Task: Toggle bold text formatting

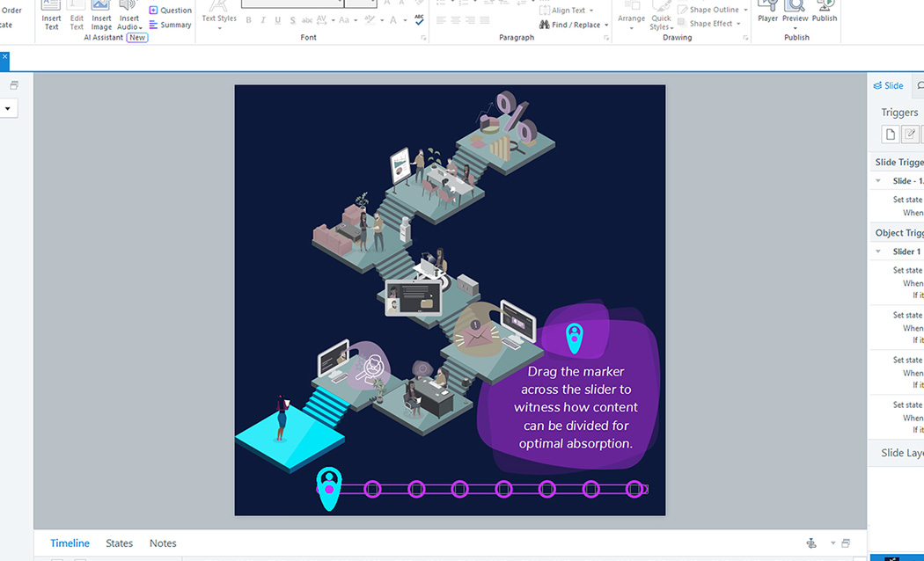Action: point(248,20)
